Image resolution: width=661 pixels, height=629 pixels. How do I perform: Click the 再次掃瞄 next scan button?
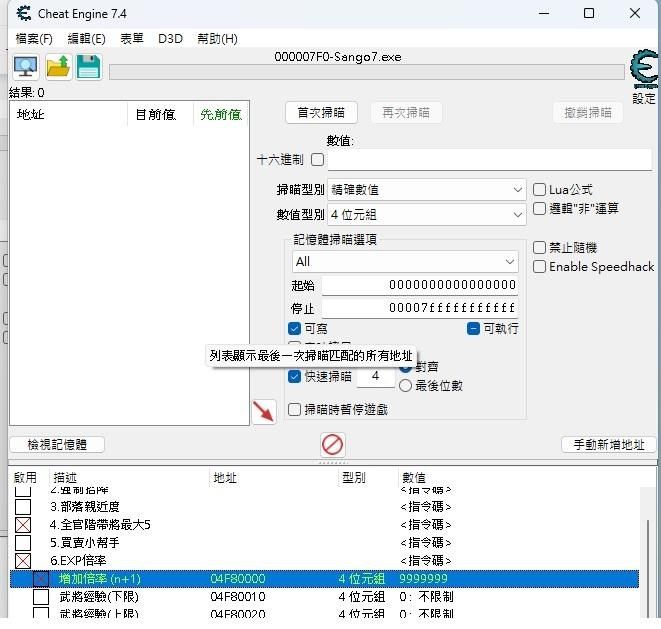pyautogui.click(x=406, y=113)
